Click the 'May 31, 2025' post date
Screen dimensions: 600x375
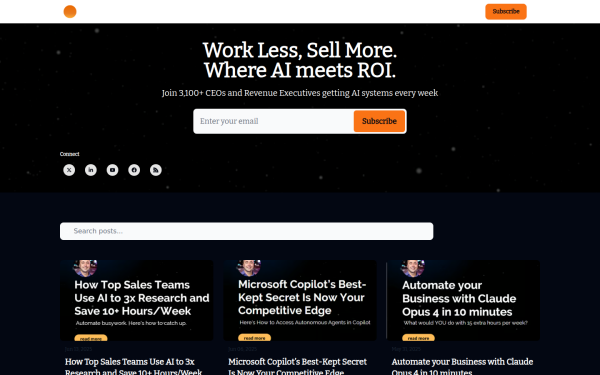406,349
